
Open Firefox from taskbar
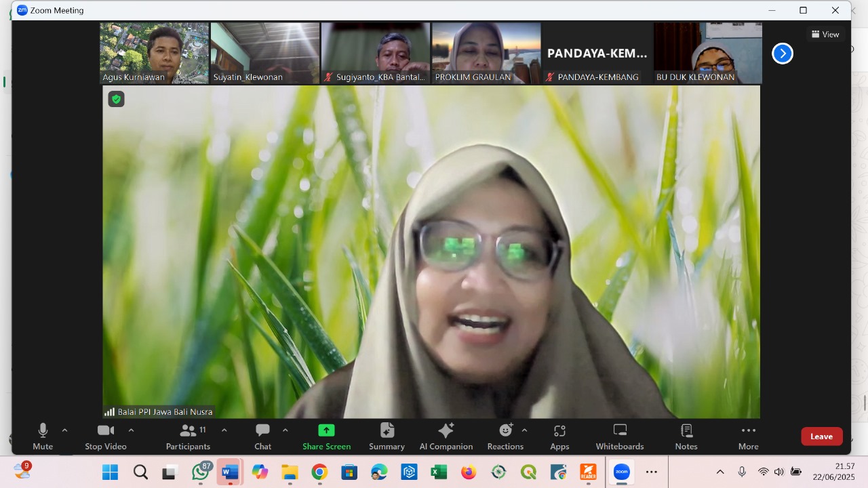click(469, 472)
